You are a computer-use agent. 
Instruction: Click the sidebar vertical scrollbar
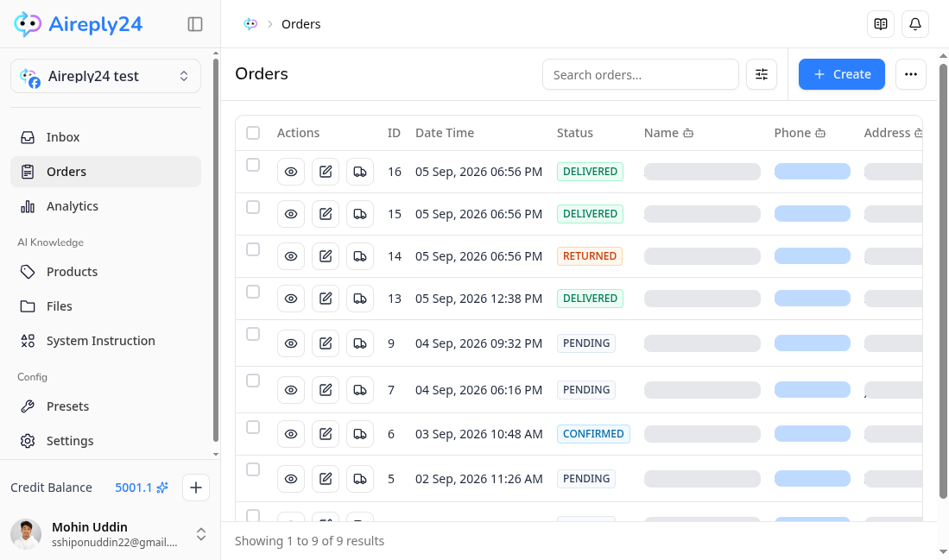tap(216, 250)
